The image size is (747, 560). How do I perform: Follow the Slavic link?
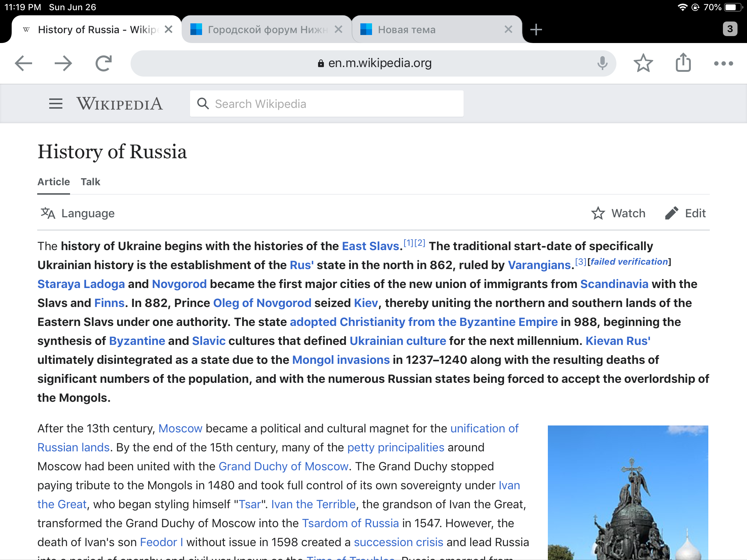click(x=209, y=341)
